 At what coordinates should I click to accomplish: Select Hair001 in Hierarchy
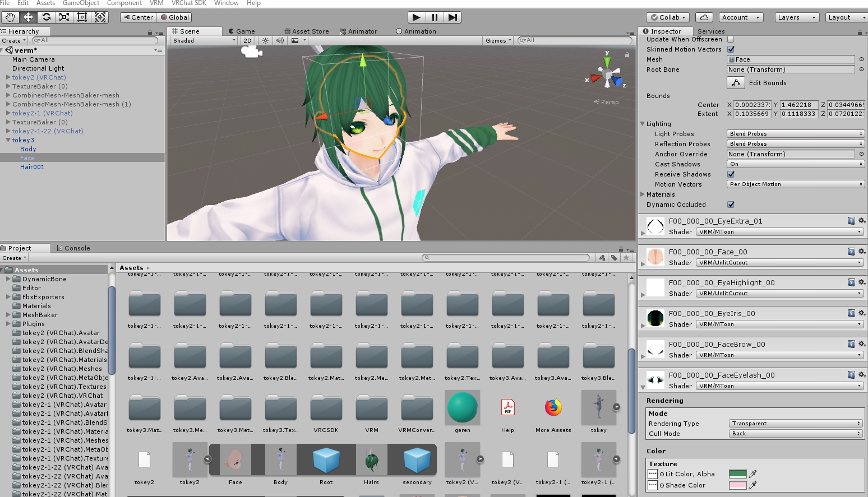pos(32,167)
